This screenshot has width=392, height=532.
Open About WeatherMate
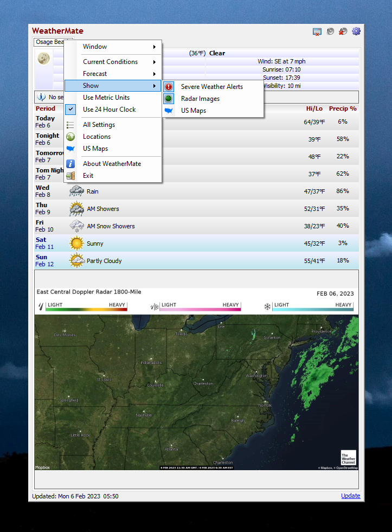point(113,164)
